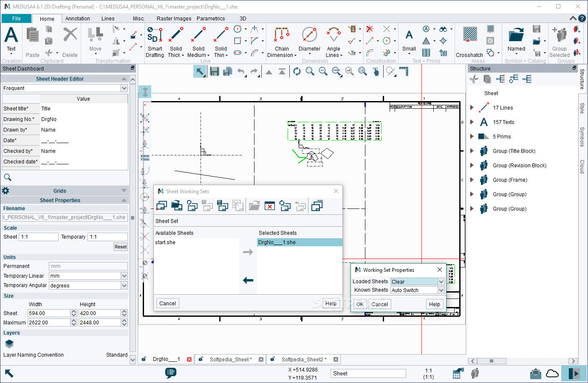Expand the 17 Lines tree node
This screenshot has height=383, width=588.
472,108
